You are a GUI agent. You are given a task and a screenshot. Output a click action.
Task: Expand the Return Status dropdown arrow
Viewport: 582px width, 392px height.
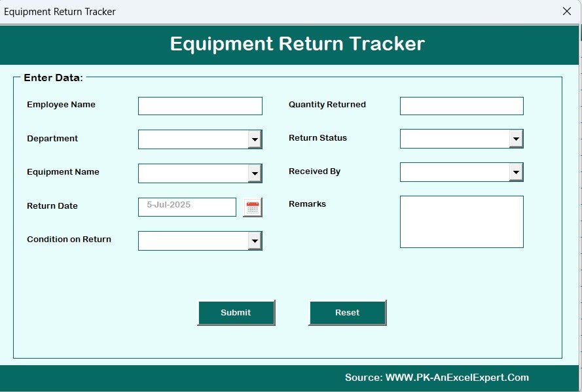(x=517, y=139)
